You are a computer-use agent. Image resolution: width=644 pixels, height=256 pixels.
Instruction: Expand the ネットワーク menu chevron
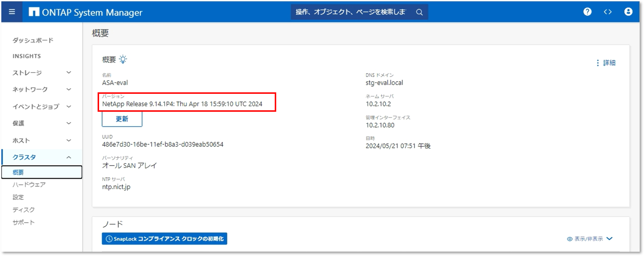(x=69, y=89)
